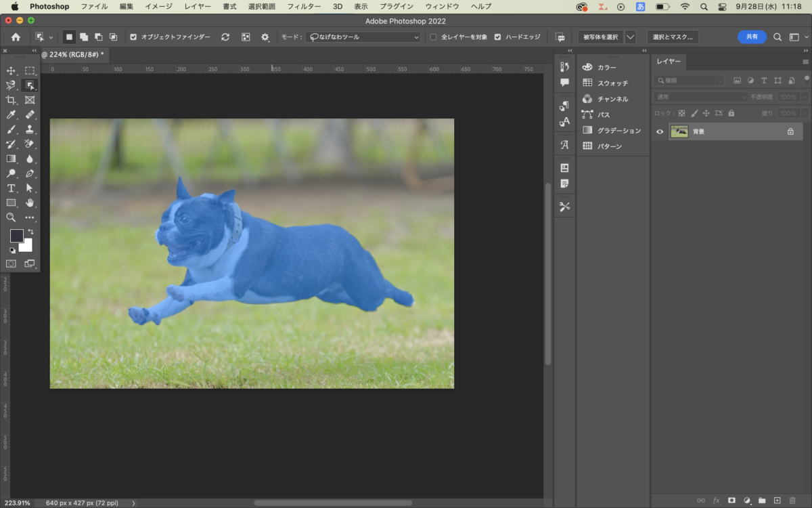Image resolution: width=812 pixels, height=508 pixels.
Task: Click the blue 共有 button
Action: coord(752,37)
